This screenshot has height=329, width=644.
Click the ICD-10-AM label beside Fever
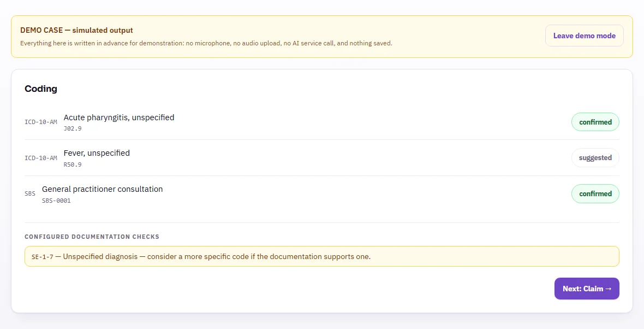pyautogui.click(x=41, y=158)
